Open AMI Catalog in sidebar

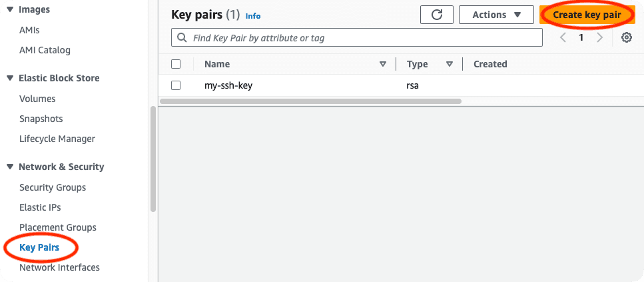tap(45, 50)
